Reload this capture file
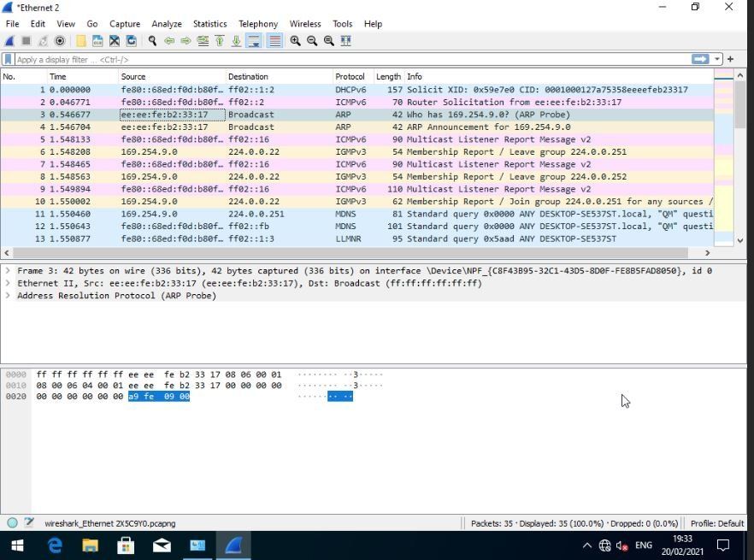The image size is (754, 560). pyautogui.click(x=132, y=41)
